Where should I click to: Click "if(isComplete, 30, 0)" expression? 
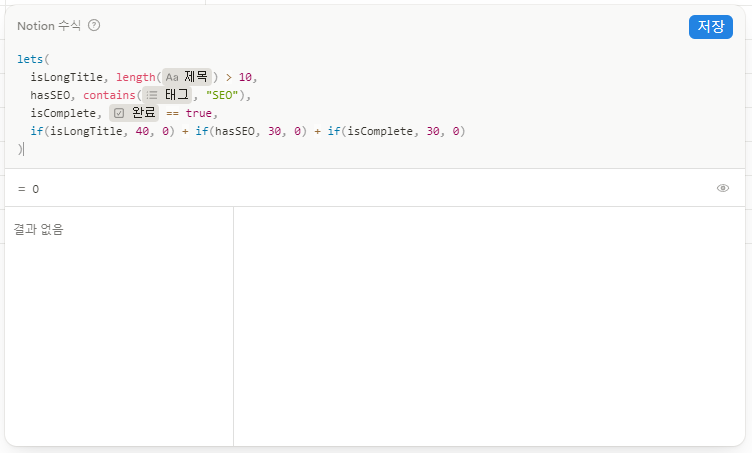397,131
